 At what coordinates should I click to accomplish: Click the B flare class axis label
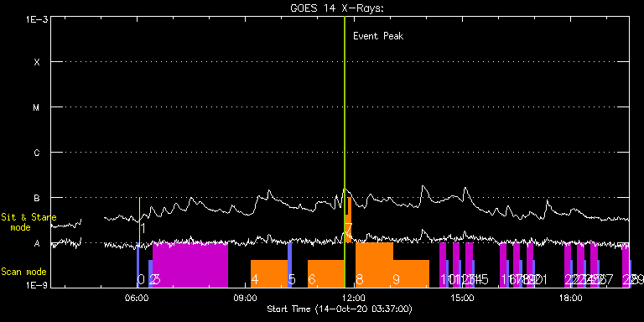(x=37, y=199)
